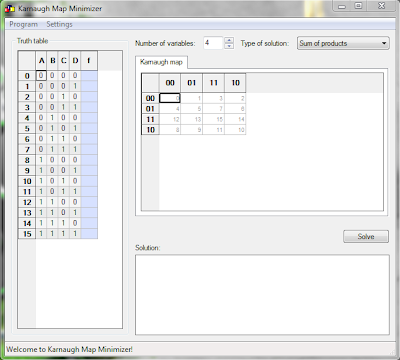
Task: Select Karnaugh map cell 12
Action: tap(170, 119)
